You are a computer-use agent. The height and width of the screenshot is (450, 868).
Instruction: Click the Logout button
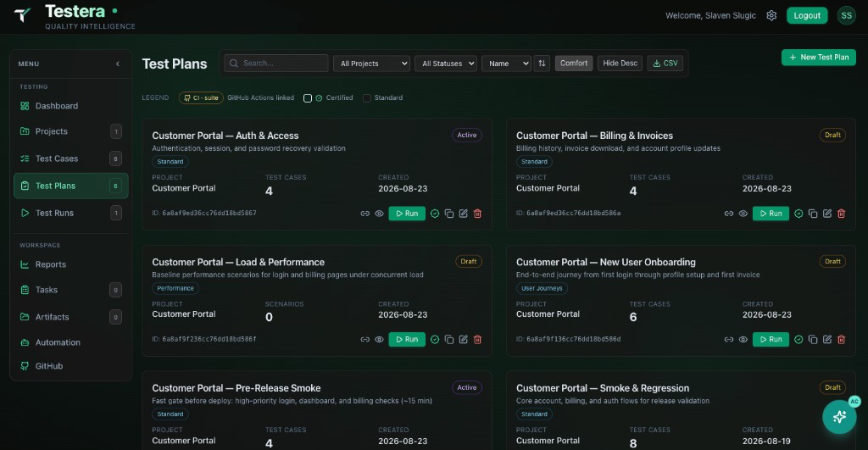(x=807, y=15)
